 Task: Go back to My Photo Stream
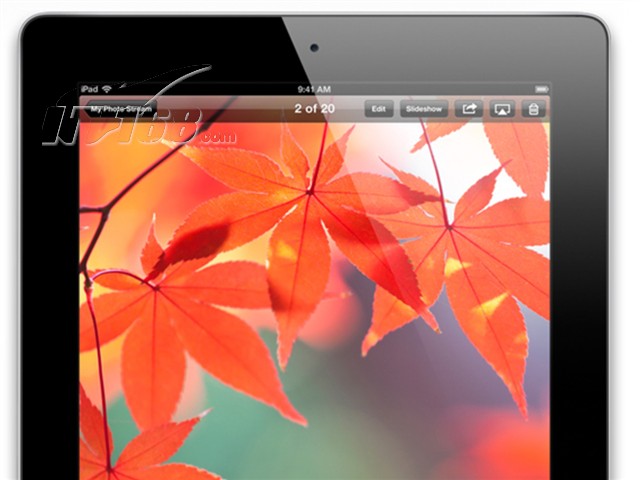tap(122, 108)
